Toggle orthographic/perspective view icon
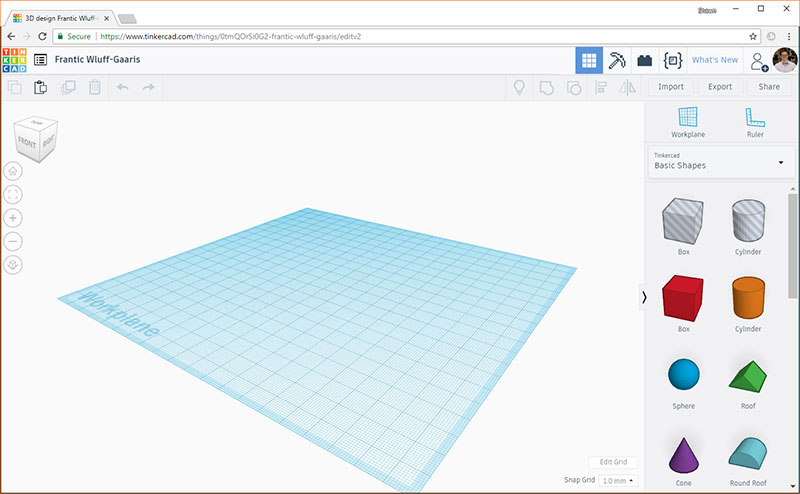This screenshot has width=800, height=494. (x=14, y=265)
